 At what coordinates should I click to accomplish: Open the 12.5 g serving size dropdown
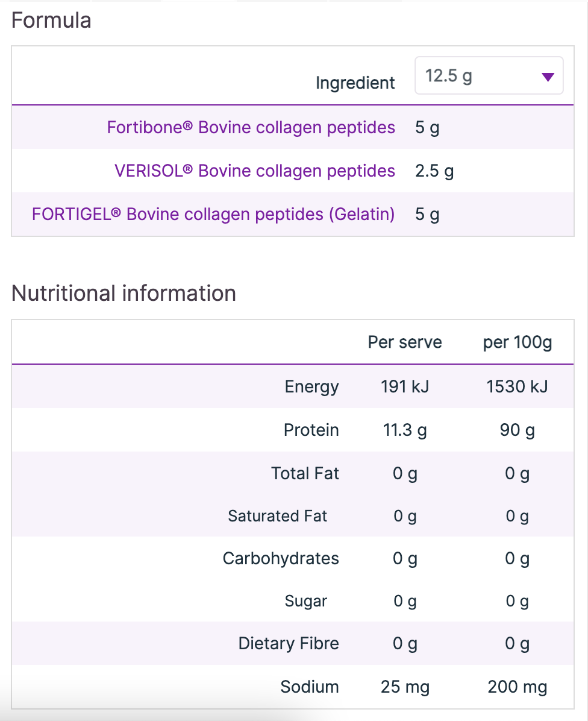pyautogui.click(x=488, y=76)
